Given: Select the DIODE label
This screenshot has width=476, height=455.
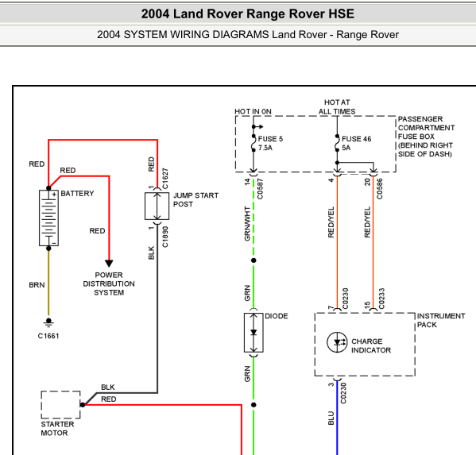Looking at the screenshot, I should point(277,316).
